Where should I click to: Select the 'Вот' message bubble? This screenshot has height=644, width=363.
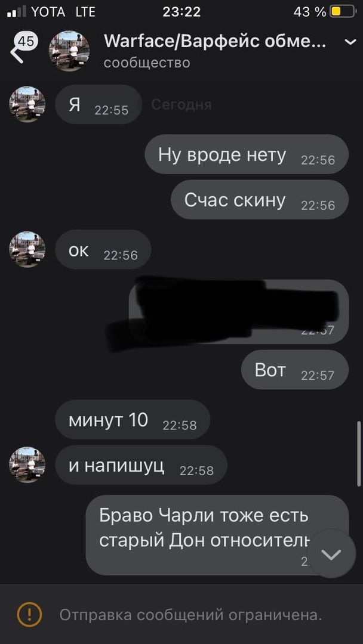pyautogui.click(x=295, y=370)
